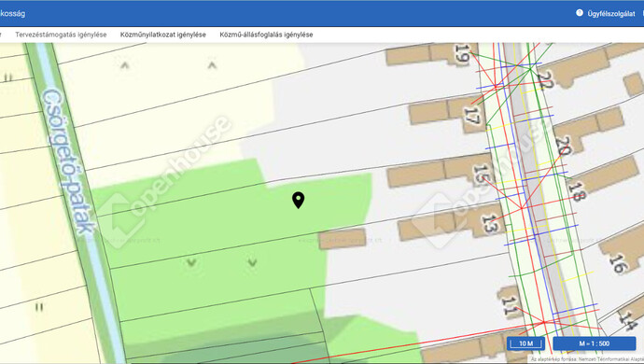Select house number 20 on the map
The width and height of the screenshot is (644, 364).
tap(563, 146)
